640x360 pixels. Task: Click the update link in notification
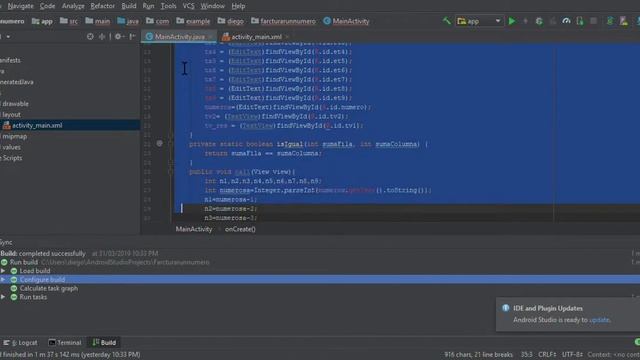coord(599,320)
